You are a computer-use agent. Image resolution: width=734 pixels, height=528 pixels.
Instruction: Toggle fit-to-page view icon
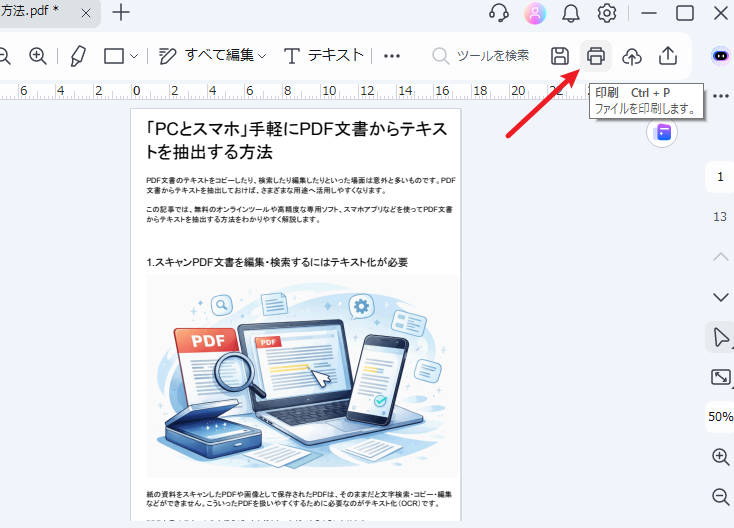click(720, 377)
